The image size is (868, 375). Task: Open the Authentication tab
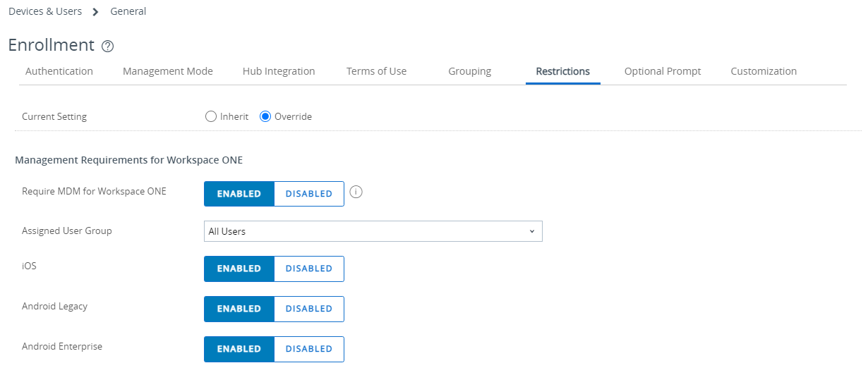click(x=59, y=71)
